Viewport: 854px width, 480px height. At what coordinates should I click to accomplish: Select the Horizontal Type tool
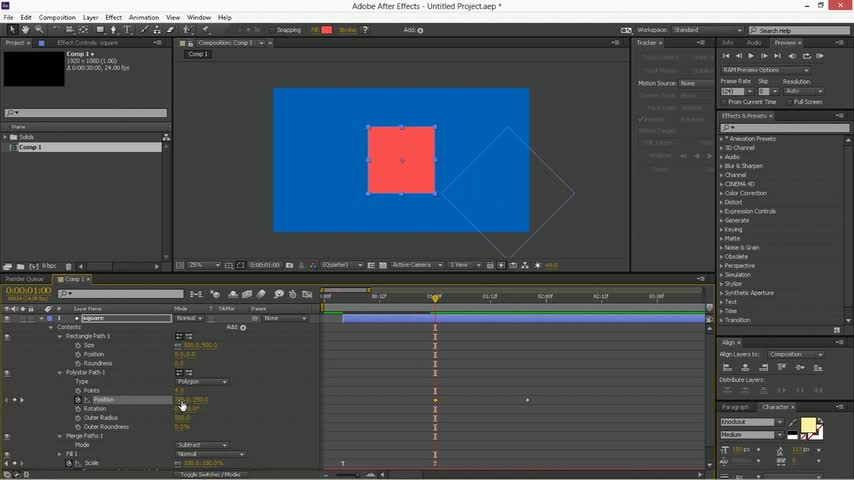coord(127,29)
